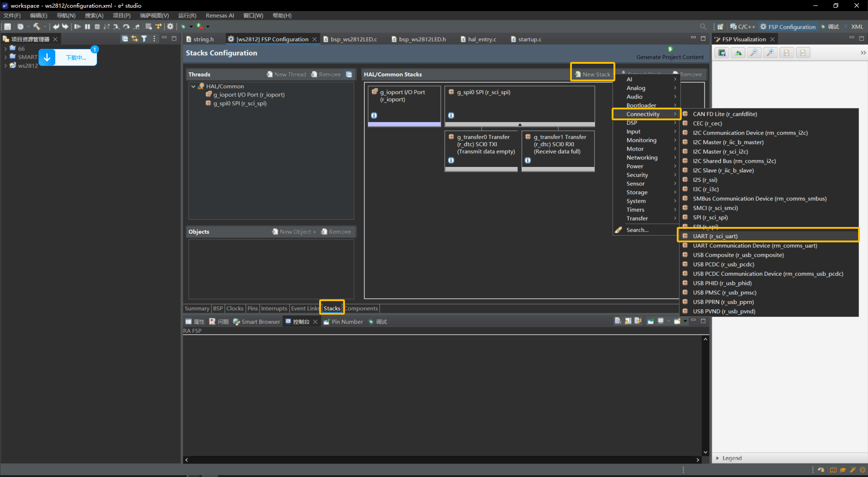This screenshot has height=477, width=868.
Task: Select CAN FD Lite (r_canfdlite) entry
Action: [769, 114]
